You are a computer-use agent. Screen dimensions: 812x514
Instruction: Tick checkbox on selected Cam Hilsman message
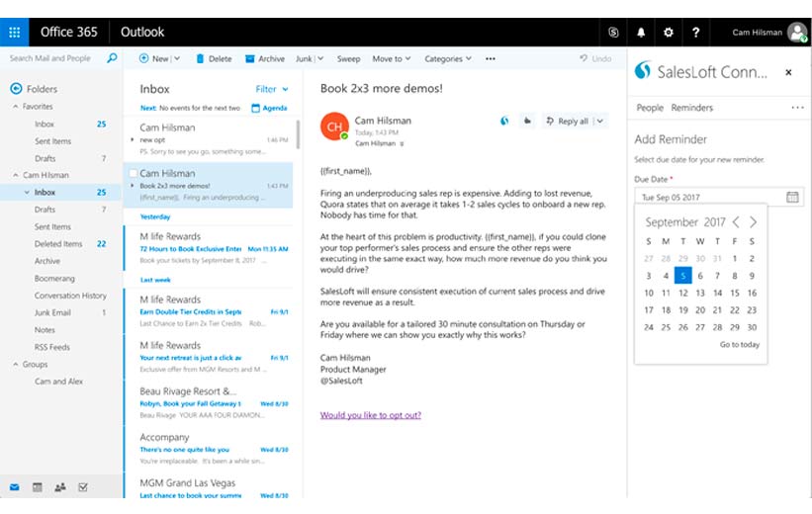click(x=134, y=173)
